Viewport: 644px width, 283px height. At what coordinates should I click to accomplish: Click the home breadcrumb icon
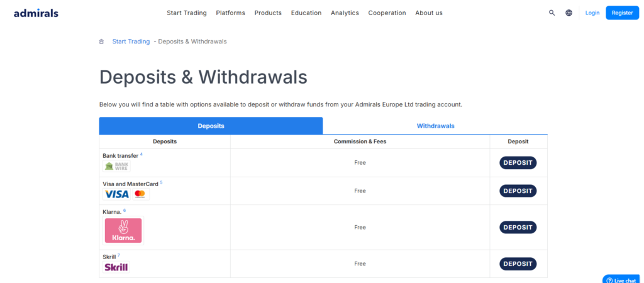pyautogui.click(x=101, y=42)
